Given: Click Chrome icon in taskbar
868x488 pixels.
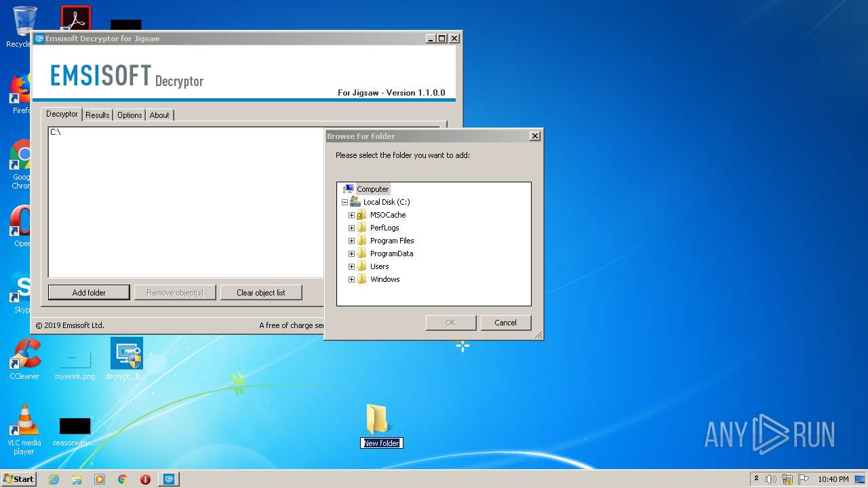Looking at the screenshot, I should pos(123,479).
